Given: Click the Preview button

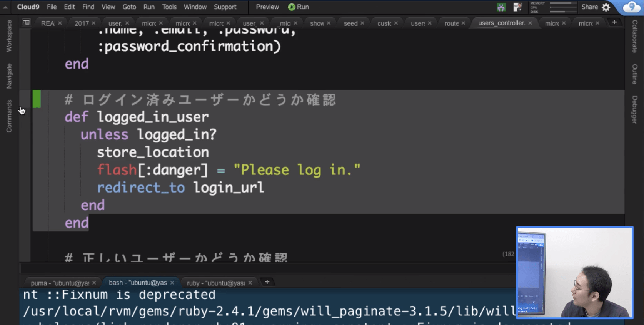Looking at the screenshot, I should [267, 7].
